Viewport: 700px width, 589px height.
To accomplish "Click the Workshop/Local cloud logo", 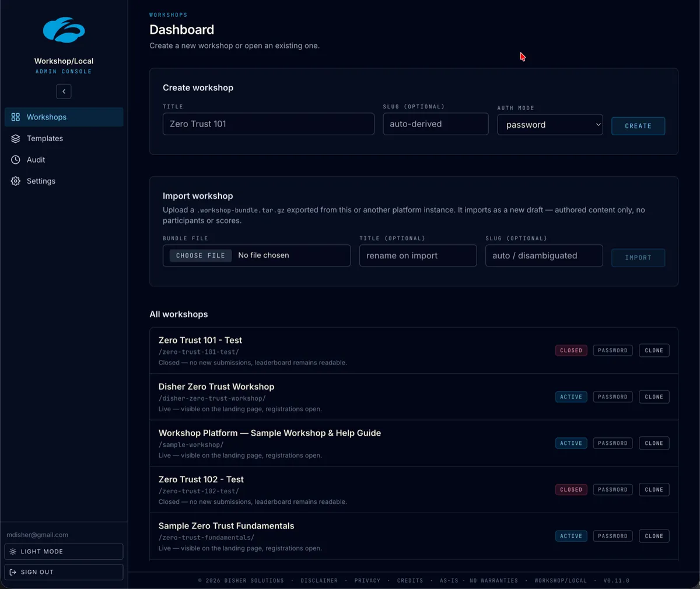I will (64, 30).
